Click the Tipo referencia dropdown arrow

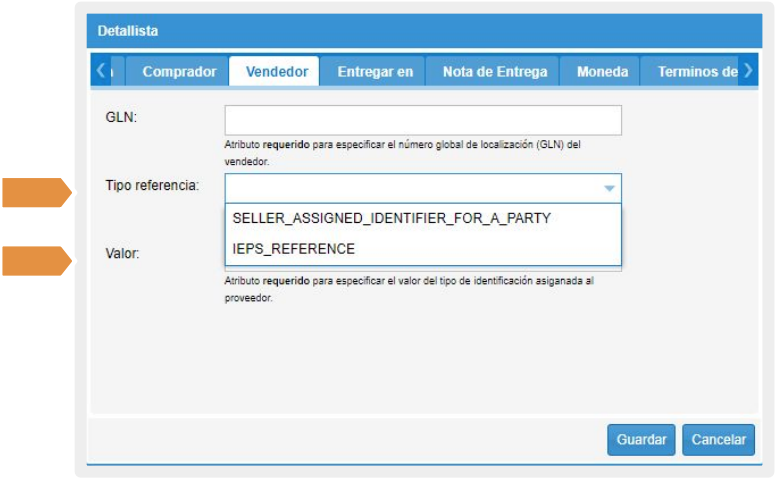click(608, 188)
